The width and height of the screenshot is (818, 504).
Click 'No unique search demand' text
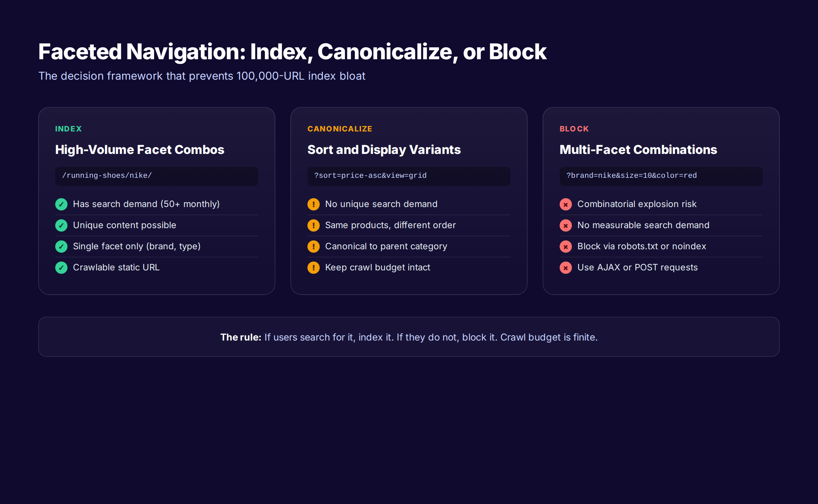point(381,204)
